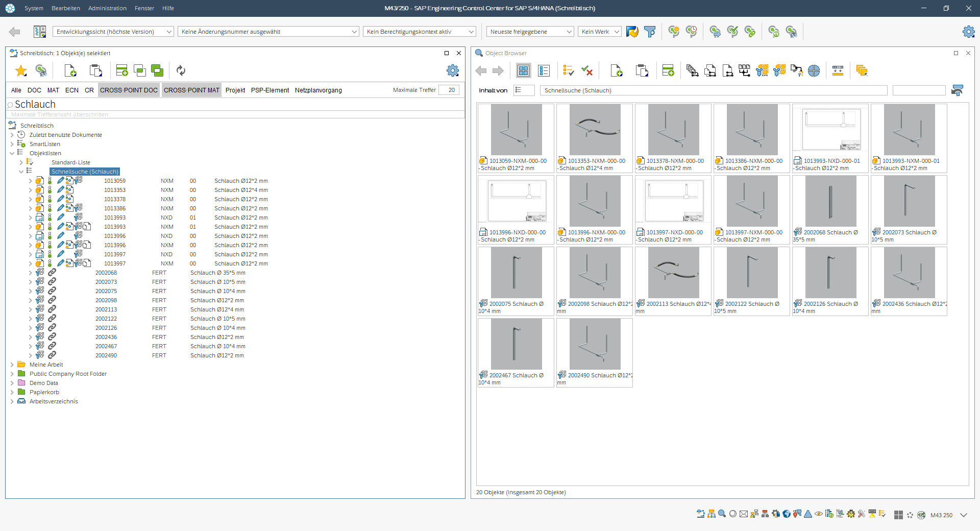The image size is (980, 531).
Task: Click the blue crosshair circle icon in Object Browser
Action: click(814, 70)
